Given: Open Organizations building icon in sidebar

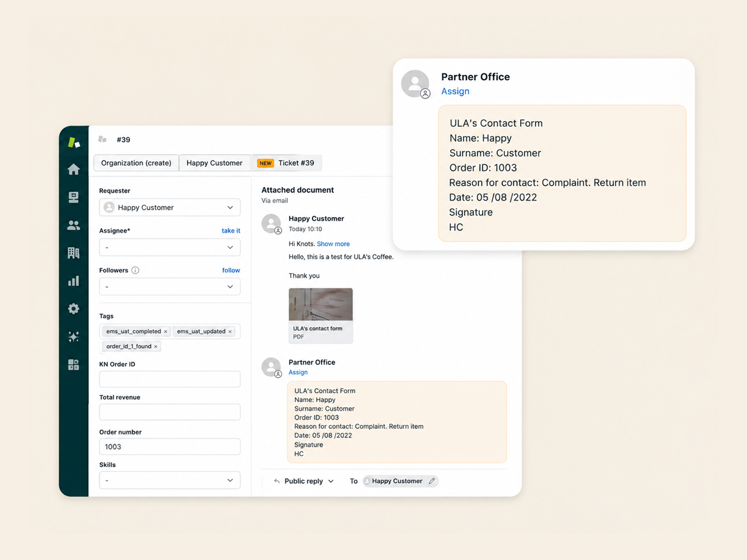Looking at the screenshot, I should (74, 253).
